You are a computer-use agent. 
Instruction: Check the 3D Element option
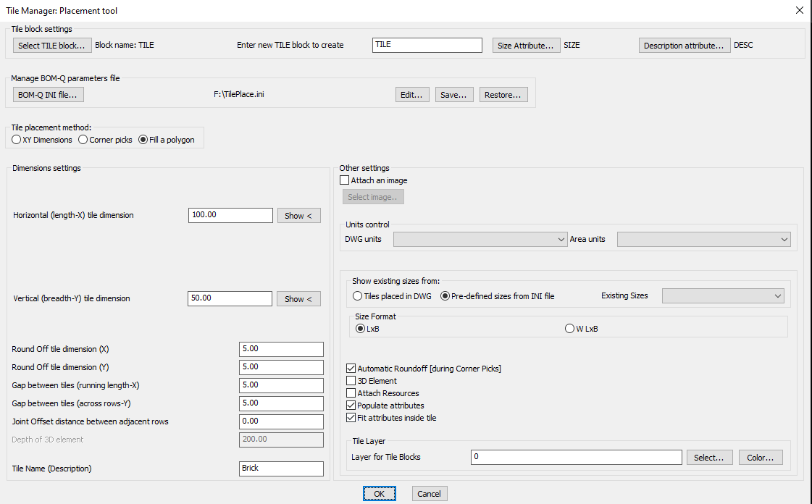tap(351, 380)
